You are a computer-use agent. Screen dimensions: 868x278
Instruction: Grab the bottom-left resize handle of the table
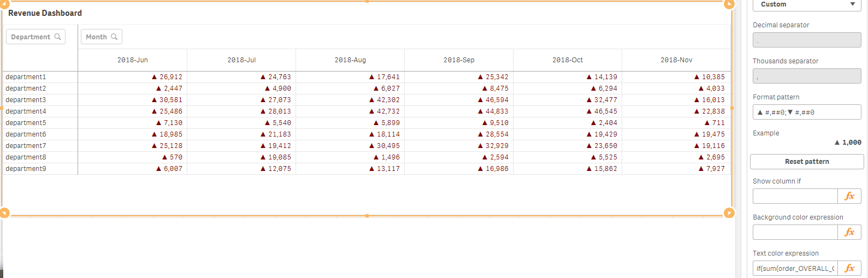[x=4, y=213]
